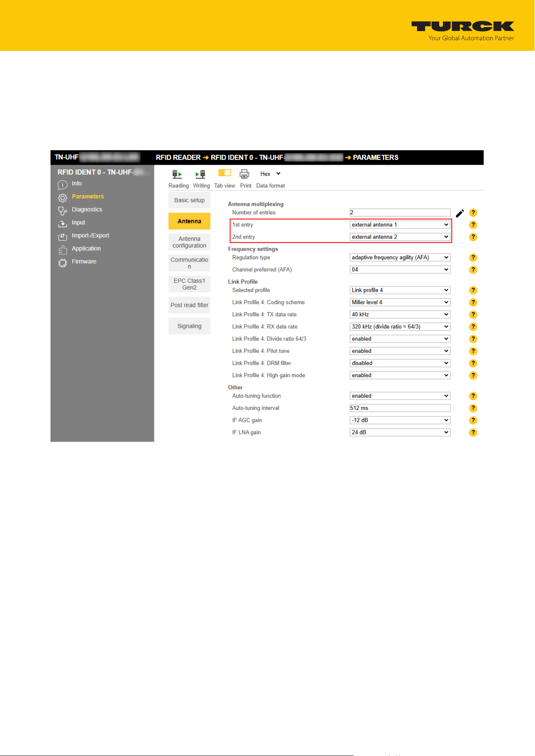This screenshot has width=535, height=756.
Task: Open help for RX data rate
Action: pos(473,327)
